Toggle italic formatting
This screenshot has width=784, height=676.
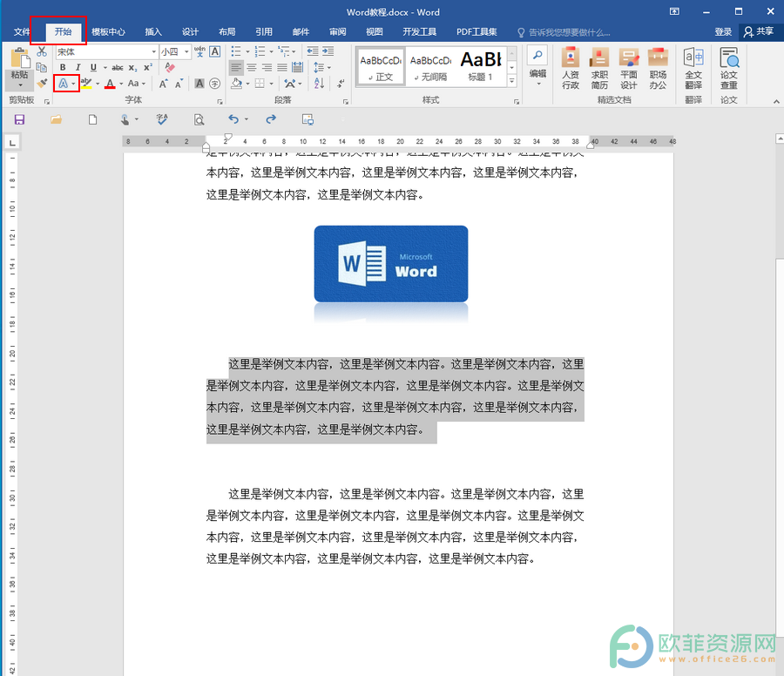point(78,67)
